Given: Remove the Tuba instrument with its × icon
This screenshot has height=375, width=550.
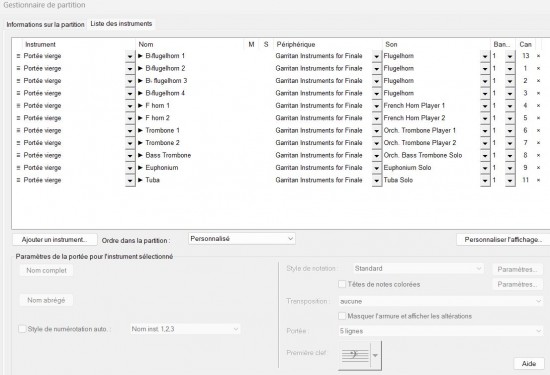Looking at the screenshot, I should pyautogui.click(x=538, y=180).
